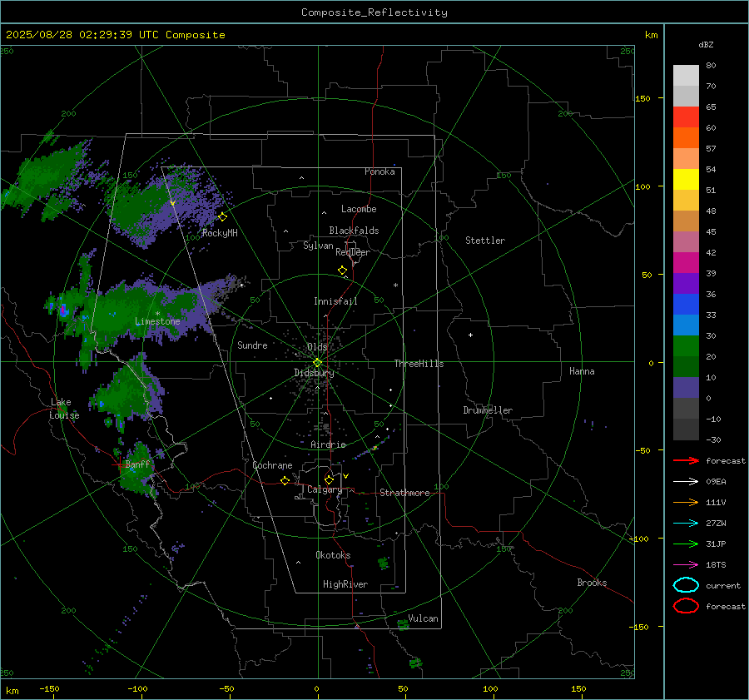This screenshot has width=749, height=700.
Task: Click the red cross marker at Banff
Action: click(118, 464)
